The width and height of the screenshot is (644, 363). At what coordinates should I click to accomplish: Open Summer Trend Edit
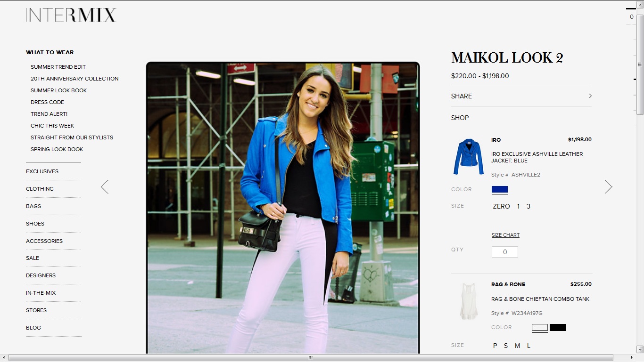[58, 67]
